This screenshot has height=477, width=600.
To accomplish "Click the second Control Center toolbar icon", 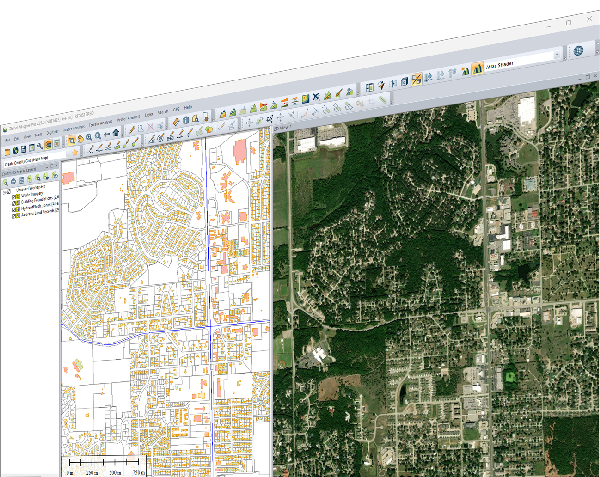I will pos(13,181).
